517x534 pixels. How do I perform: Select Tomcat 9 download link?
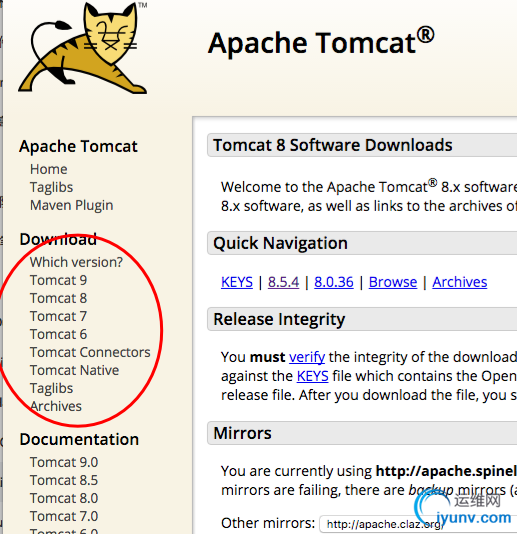coord(59,280)
